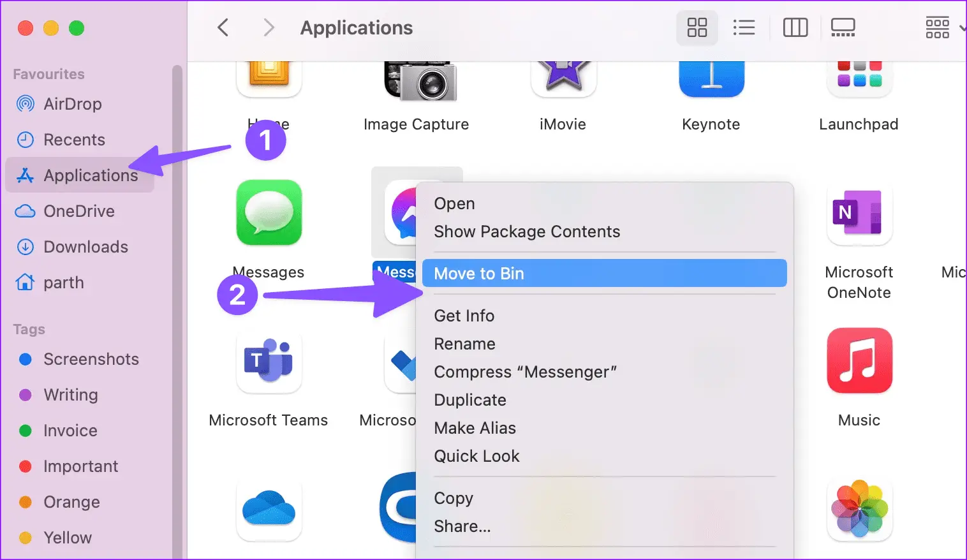967x560 pixels.
Task: Click the Applications window title
Action: 357,27
